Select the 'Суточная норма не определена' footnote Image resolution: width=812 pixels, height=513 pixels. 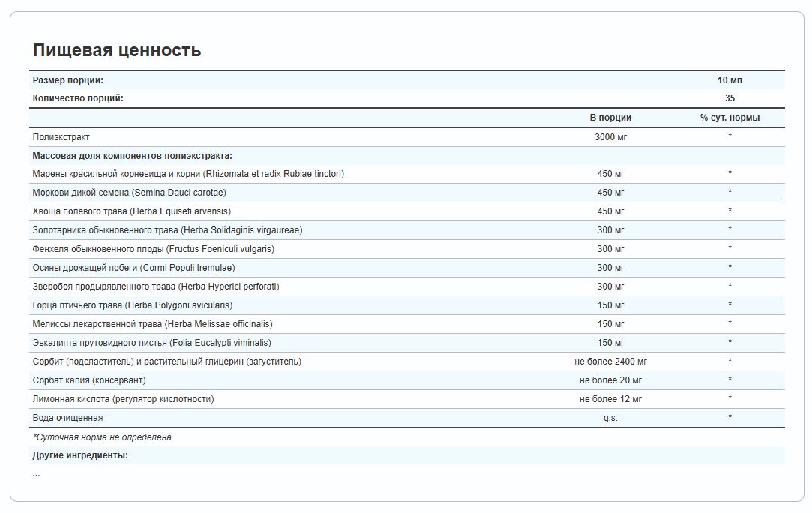pyautogui.click(x=103, y=437)
